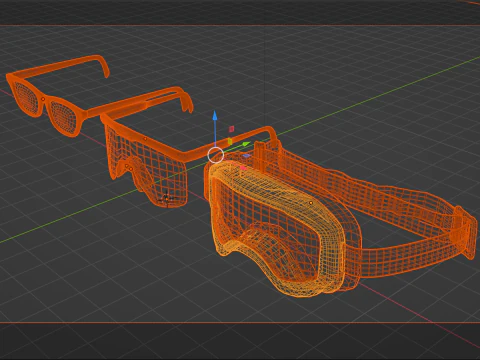
Task: Click the origin dot on the goggles frame
Action: (x=311, y=203)
